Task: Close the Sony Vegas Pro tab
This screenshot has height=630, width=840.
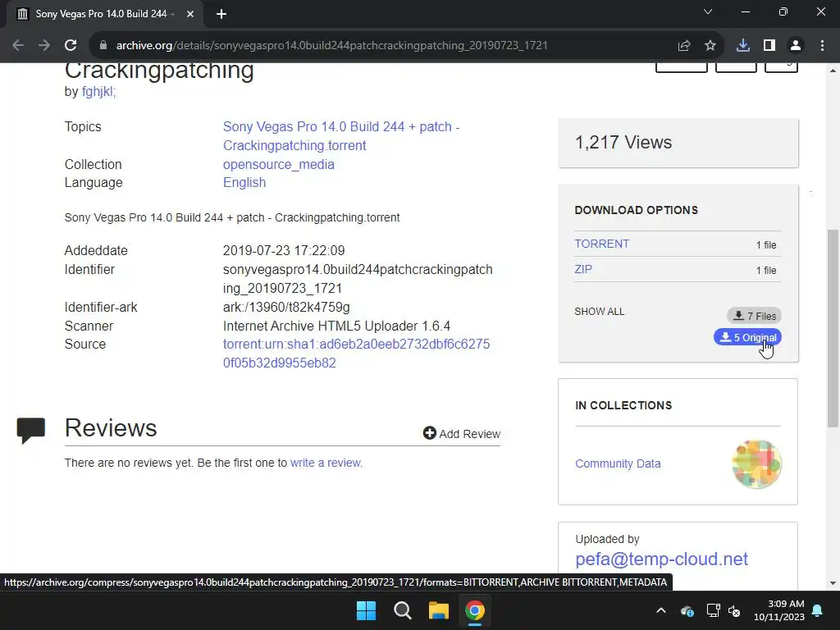Action: coord(190,14)
